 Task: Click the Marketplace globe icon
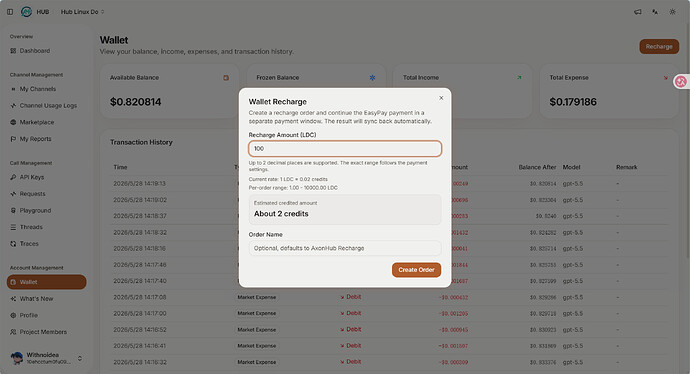click(x=13, y=122)
